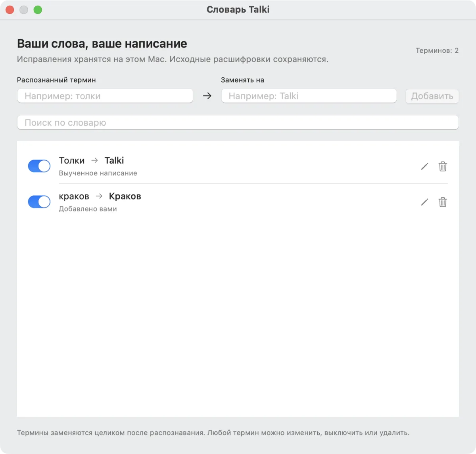Select the word Толки in the list
Viewport: 476px width, 454px height.
[x=72, y=160]
